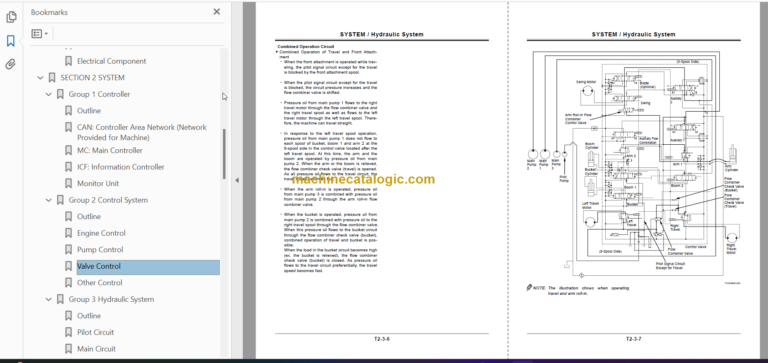The height and width of the screenshot is (363, 768).
Task: Open the Outline bookmark under Group 3 Hydraulic System
Action: 89,315
